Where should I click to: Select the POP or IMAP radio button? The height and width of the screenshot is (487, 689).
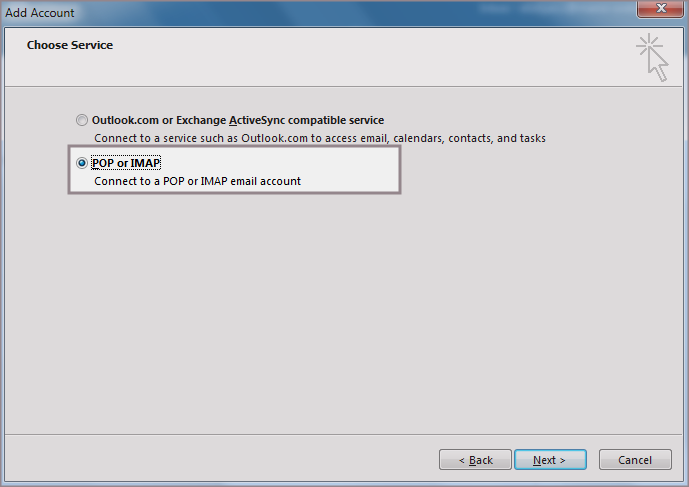82,163
